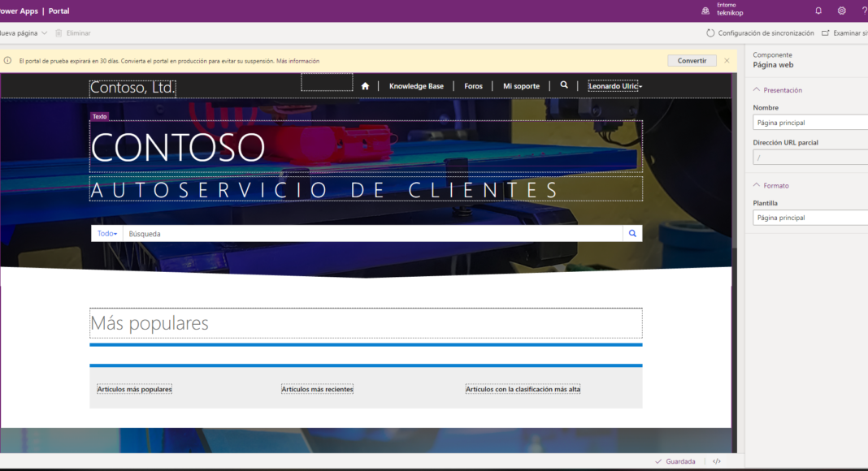Click the sync configuration icon
The height and width of the screenshot is (471, 868).
click(x=710, y=33)
